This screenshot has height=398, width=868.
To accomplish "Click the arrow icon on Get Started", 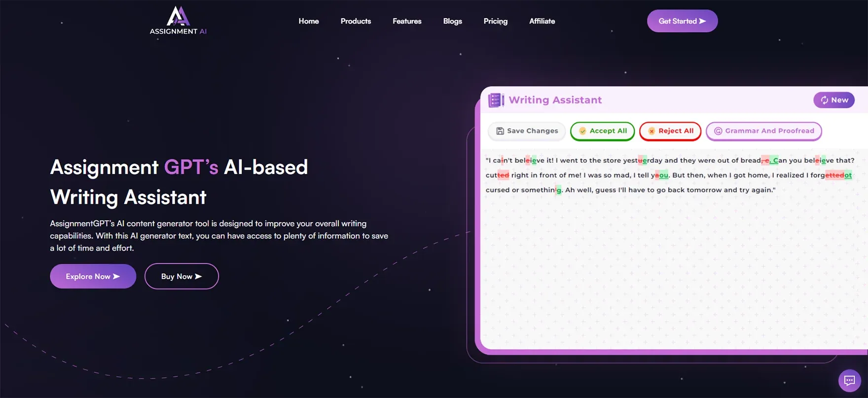I will pyautogui.click(x=702, y=21).
